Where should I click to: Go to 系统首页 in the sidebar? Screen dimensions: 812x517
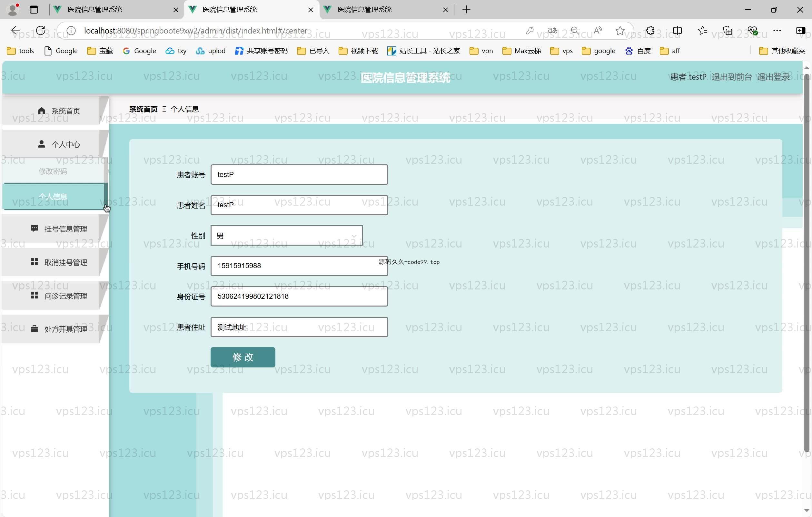55,111
